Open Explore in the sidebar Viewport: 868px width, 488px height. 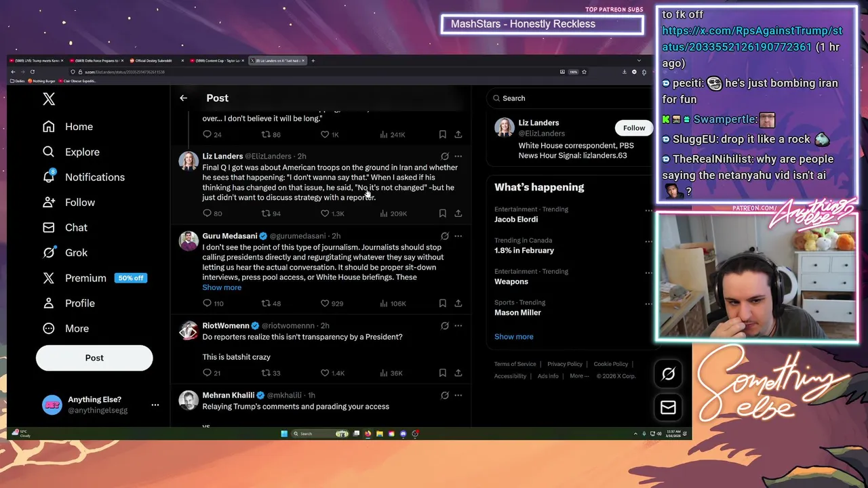pos(71,152)
